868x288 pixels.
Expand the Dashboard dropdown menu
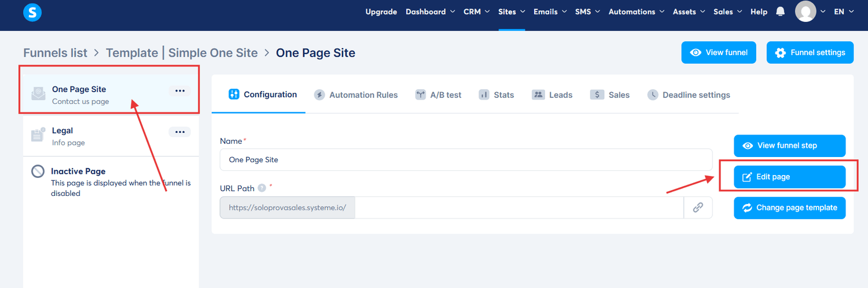tap(431, 12)
